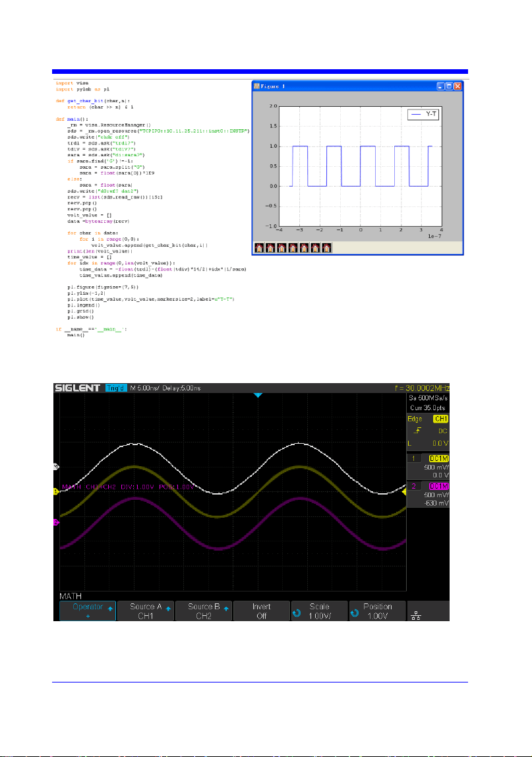The height and width of the screenshot is (757, 532).
Task: Click the channel 2 DC1M info box
Action: (x=429, y=495)
